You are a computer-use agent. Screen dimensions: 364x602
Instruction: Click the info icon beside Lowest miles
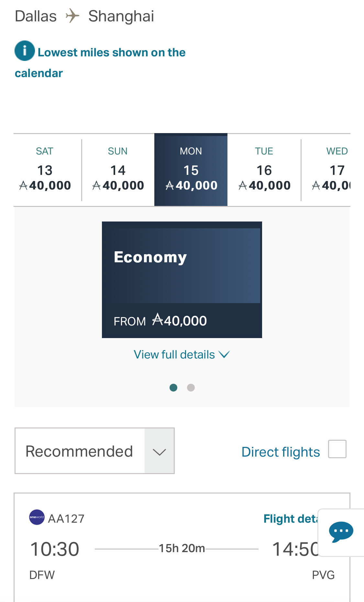click(25, 51)
